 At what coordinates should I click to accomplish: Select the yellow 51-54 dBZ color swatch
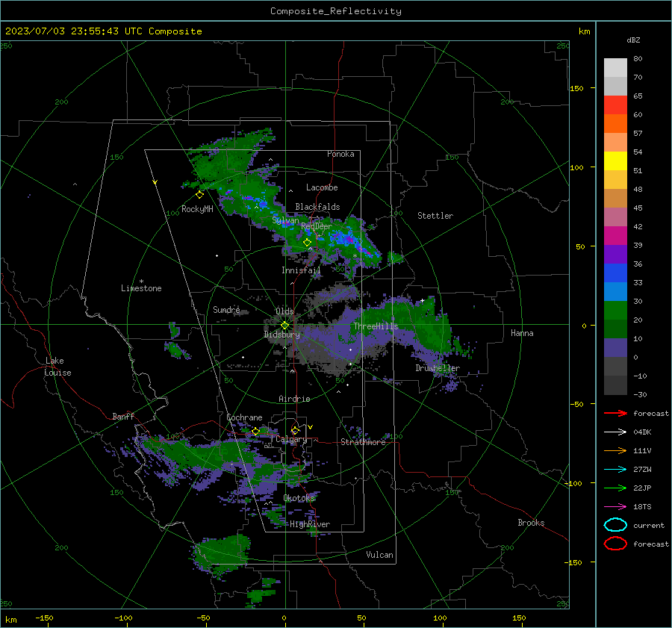tap(615, 161)
